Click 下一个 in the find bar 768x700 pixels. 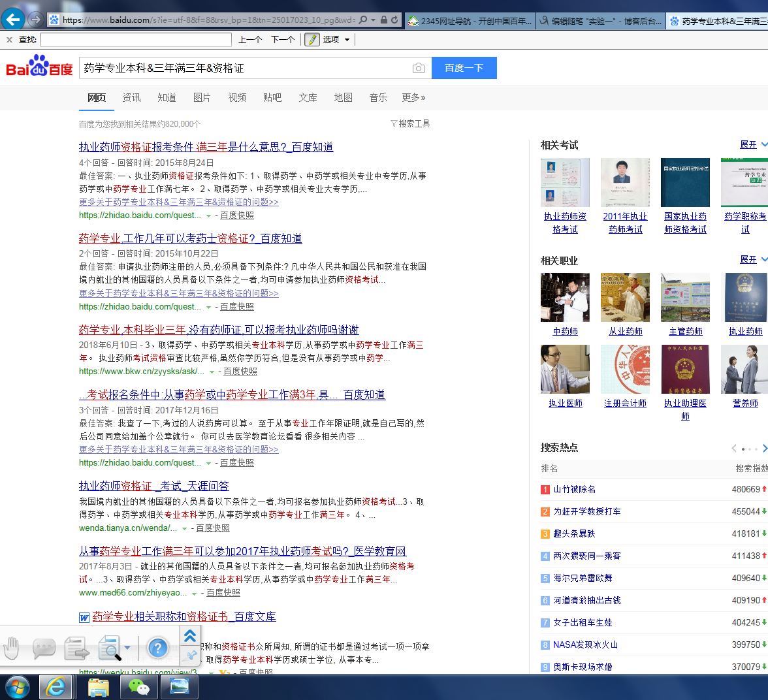[x=283, y=40]
